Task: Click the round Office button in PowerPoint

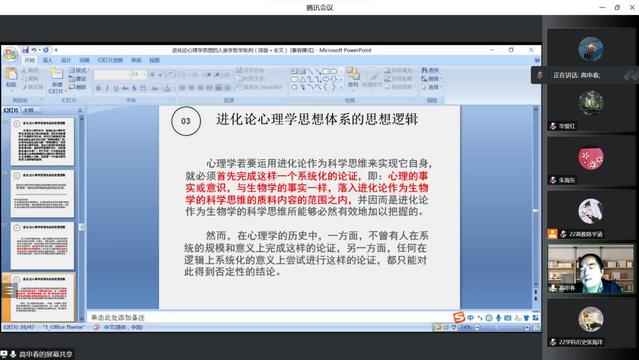Action: point(11,54)
